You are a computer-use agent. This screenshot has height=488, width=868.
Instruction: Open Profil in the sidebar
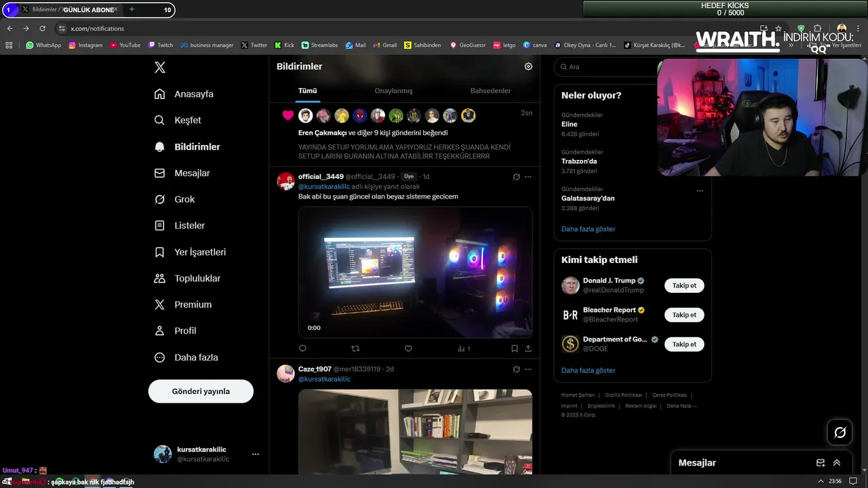(x=176, y=331)
